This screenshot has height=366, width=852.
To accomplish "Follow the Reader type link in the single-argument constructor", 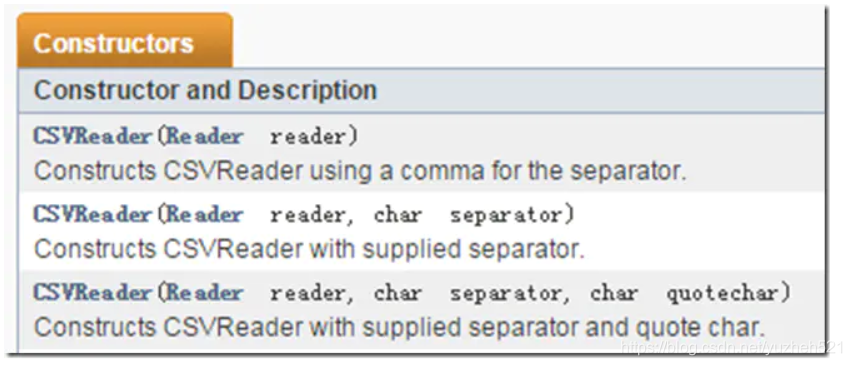I will point(204,136).
